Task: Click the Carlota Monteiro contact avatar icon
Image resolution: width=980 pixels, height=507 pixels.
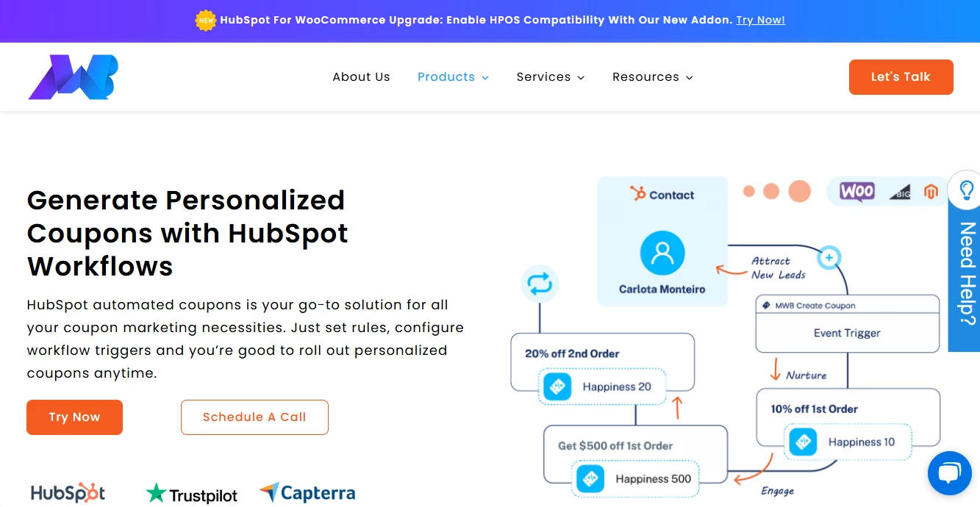Action: point(662,253)
